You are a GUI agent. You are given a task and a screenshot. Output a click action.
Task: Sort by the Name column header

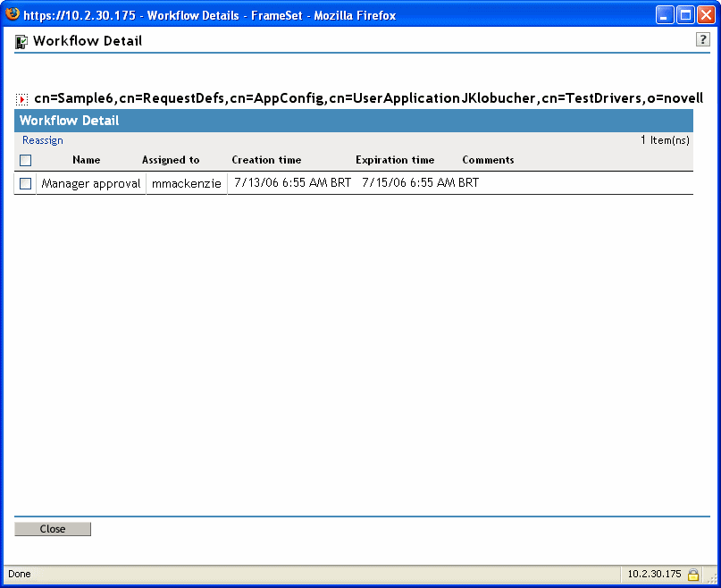(87, 160)
